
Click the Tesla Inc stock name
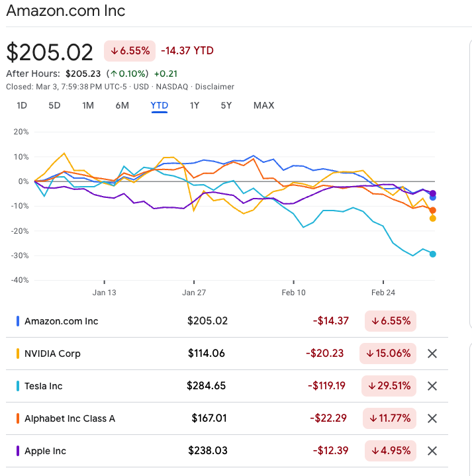tap(43, 386)
